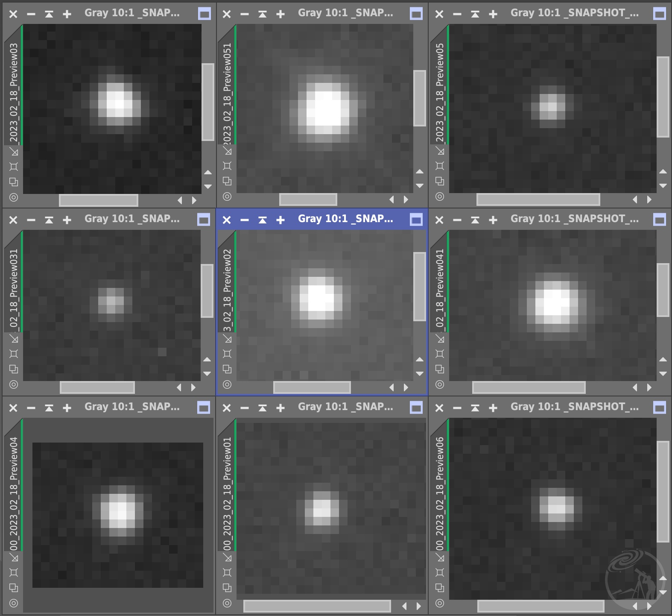Click the circle target icon in the Preview05 window
672x616 pixels.
coord(440,197)
